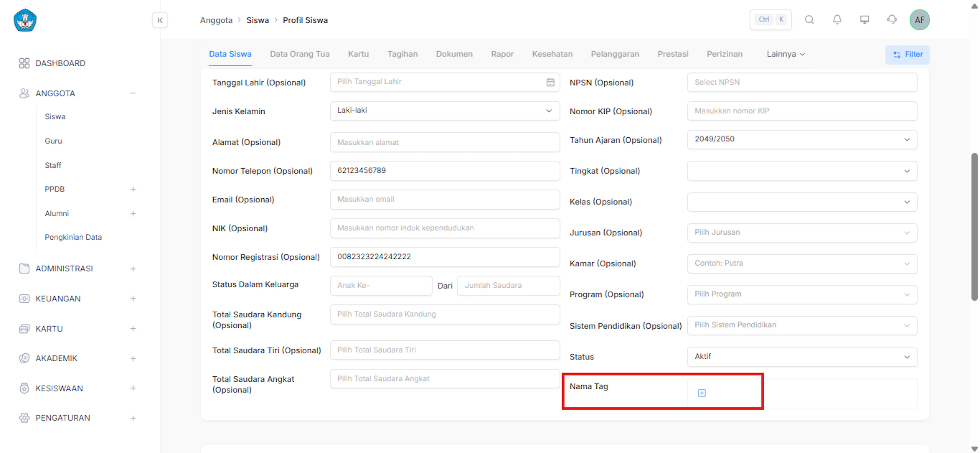Open Siswa in the sidebar
This screenshot has width=980, height=453.
[x=55, y=116]
